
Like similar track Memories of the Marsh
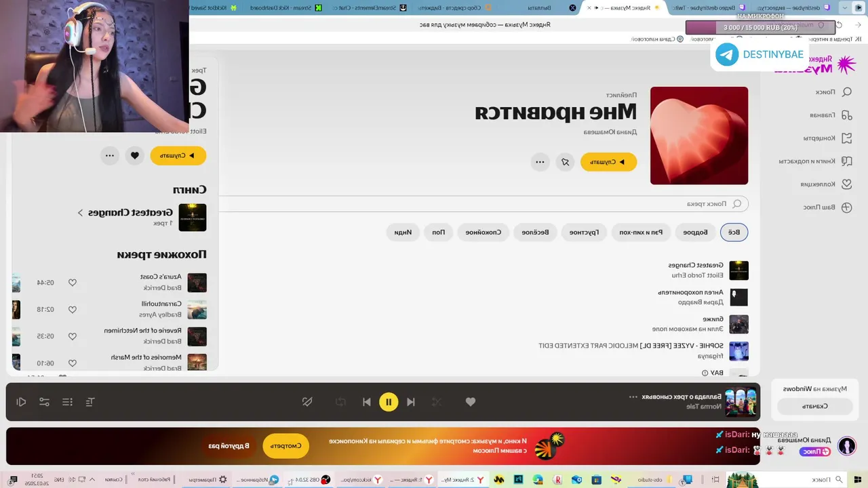coord(73,363)
